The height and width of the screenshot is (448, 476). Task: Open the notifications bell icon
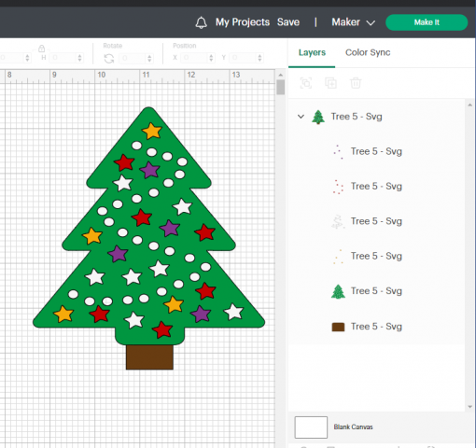pyautogui.click(x=201, y=22)
